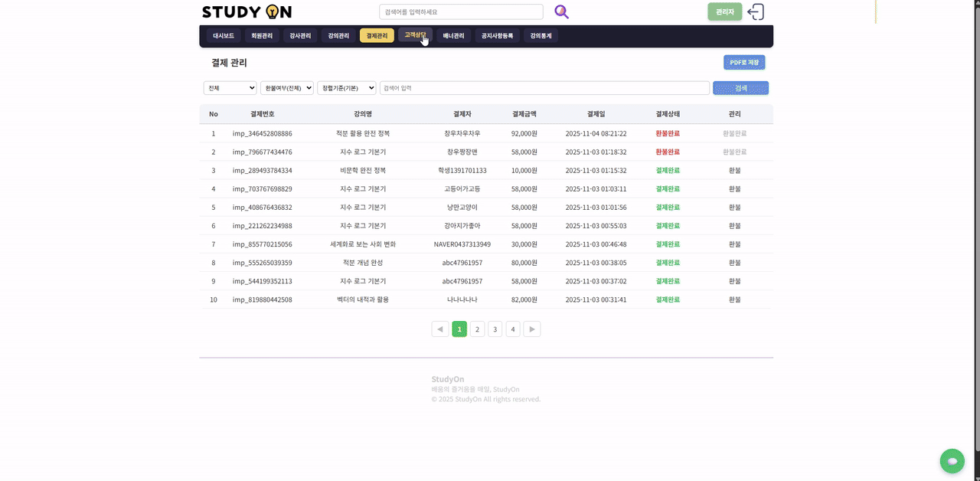The image size is (980, 481).
Task: Go to pagination page 2
Action: (x=477, y=329)
